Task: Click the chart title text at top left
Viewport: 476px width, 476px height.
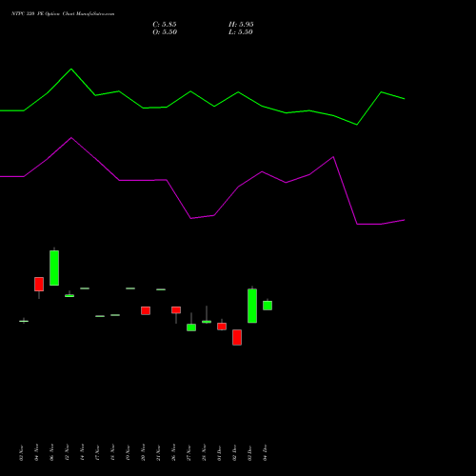Action: (63, 14)
